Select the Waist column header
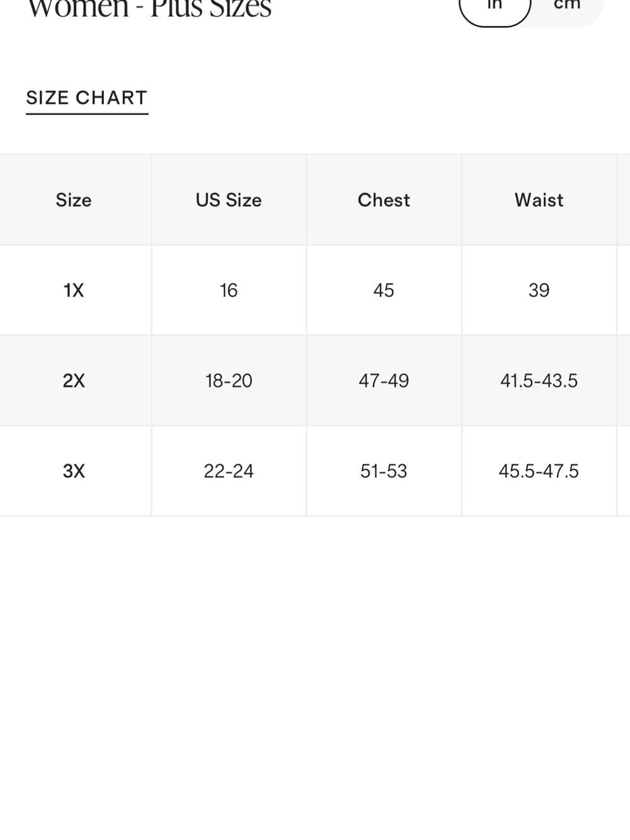Viewport: 630px width, 840px height. 539,200
